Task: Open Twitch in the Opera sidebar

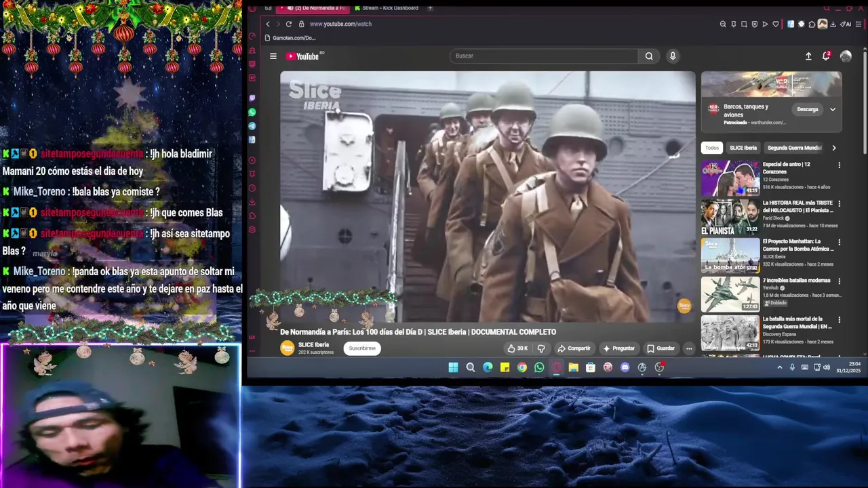Action: 252,98
